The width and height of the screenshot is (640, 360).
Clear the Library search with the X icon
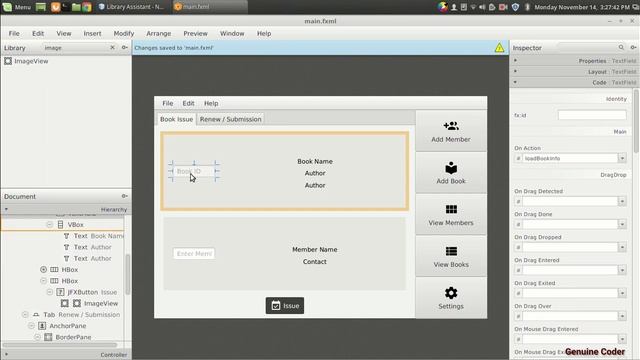coord(112,47)
